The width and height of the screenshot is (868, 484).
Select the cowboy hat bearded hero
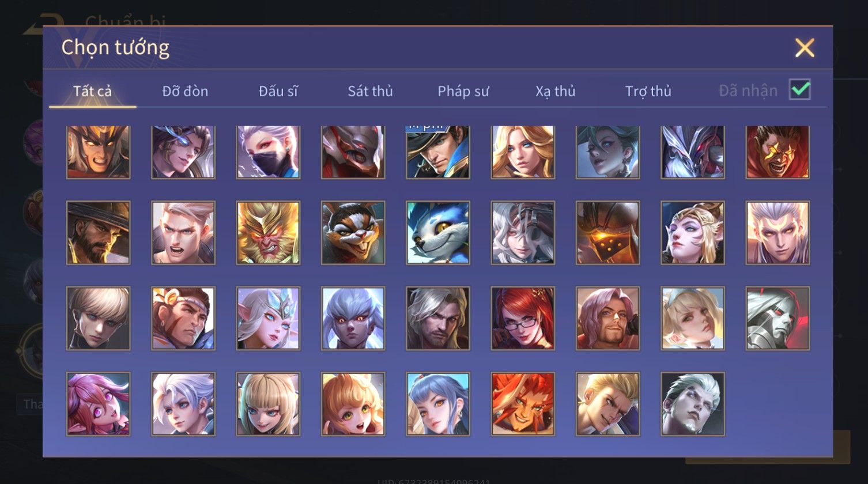click(98, 232)
